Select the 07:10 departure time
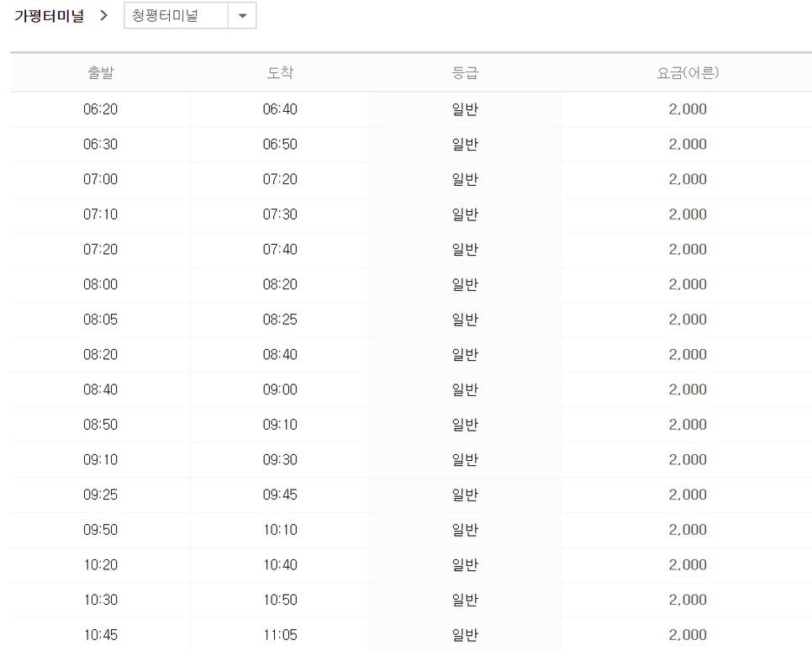The image size is (812, 651). point(101,214)
